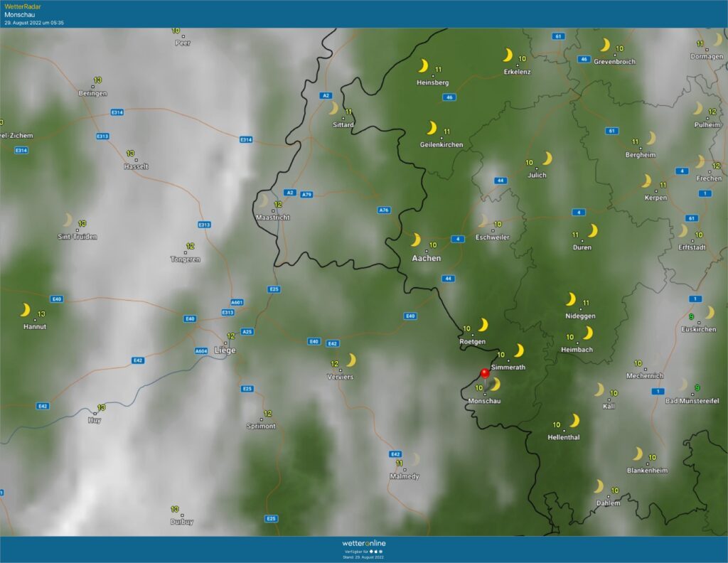Tap the Grevenbroich moon weather icon

tap(605, 45)
